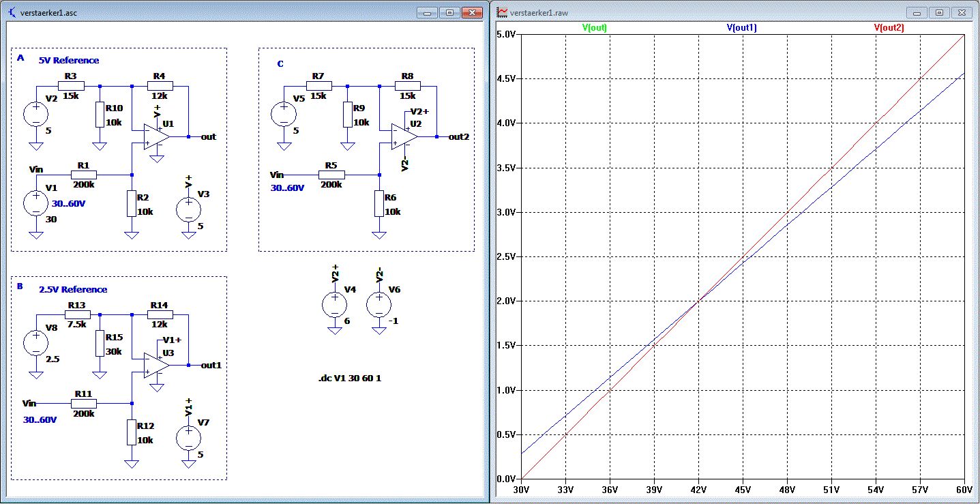Screen dimensions: 980x504
Task: Click voltage source V1 symbol
Action: (35, 204)
